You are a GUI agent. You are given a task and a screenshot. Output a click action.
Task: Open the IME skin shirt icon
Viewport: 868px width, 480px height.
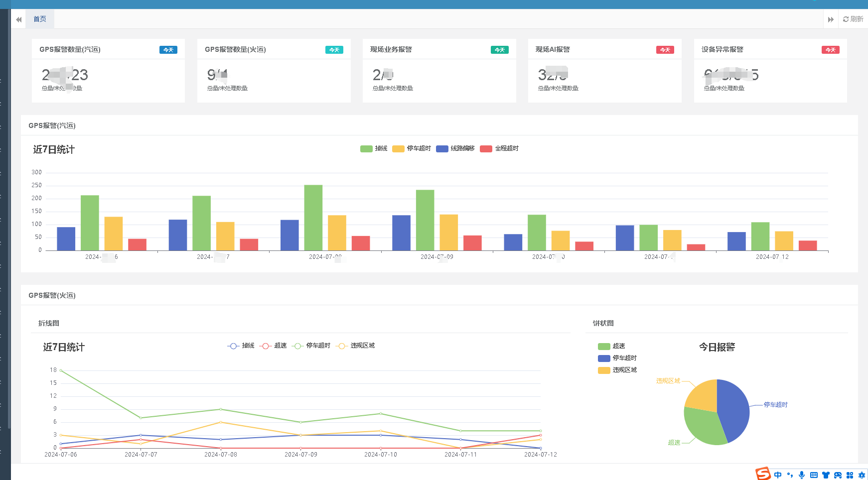pyautogui.click(x=826, y=475)
